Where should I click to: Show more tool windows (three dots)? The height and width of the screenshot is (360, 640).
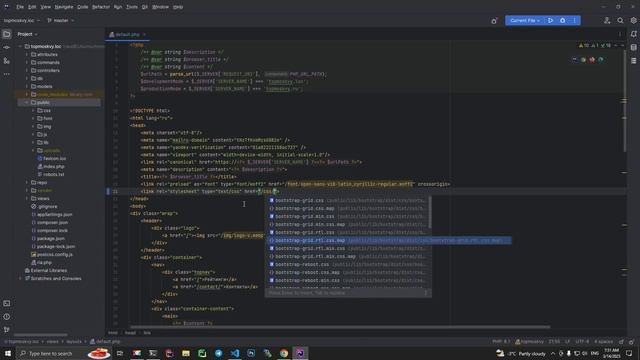click(x=7, y=74)
